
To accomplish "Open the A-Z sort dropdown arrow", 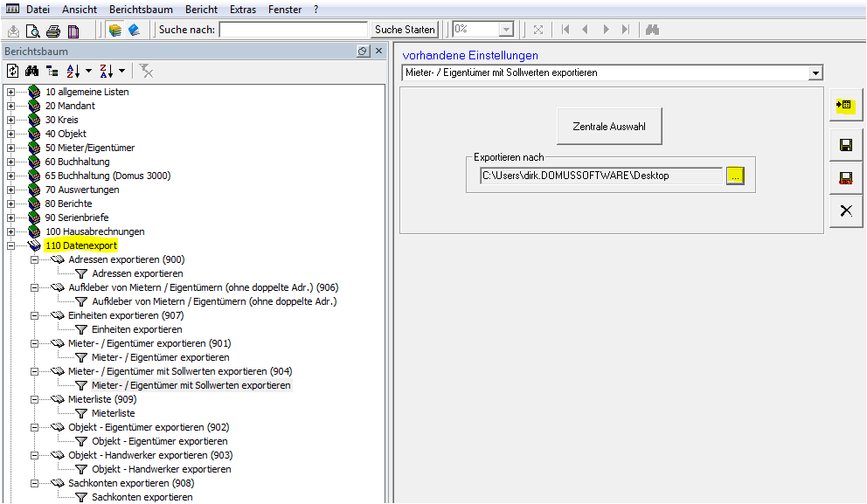I will click(x=88, y=71).
